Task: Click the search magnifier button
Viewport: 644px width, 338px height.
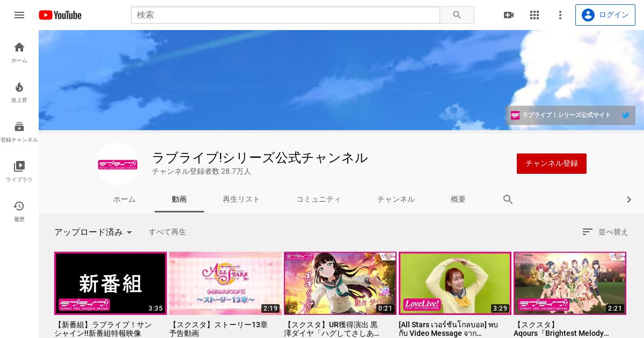Action: pyautogui.click(x=457, y=15)
